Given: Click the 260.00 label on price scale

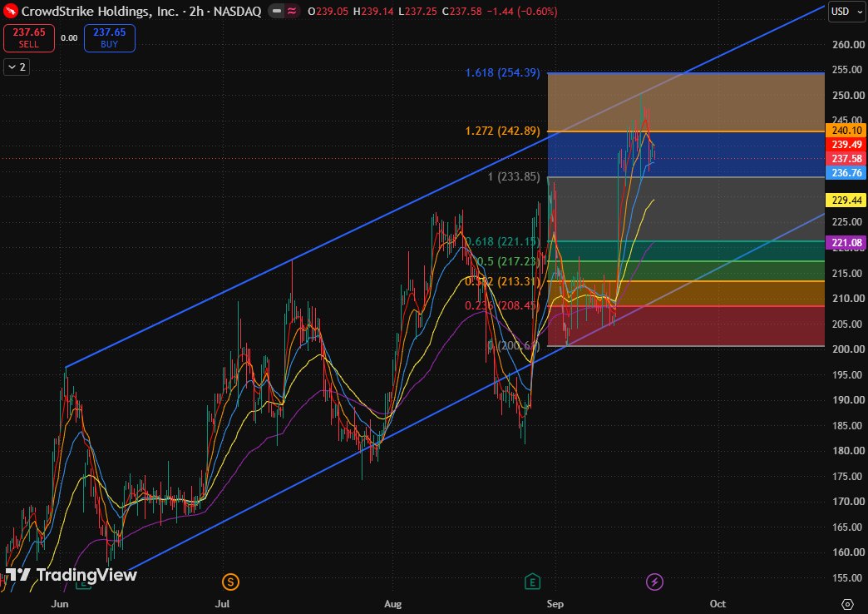Looking at the screenshot, I should (x=848, y=44).
